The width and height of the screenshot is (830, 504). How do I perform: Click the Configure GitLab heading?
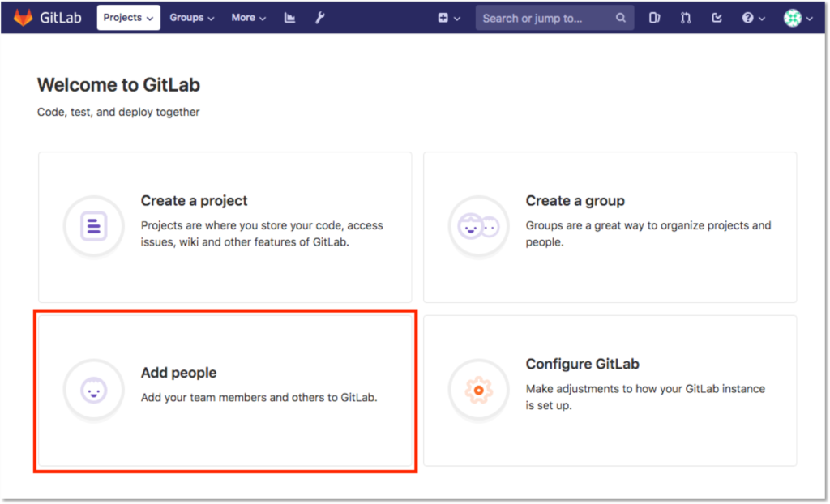(x=582, y=364)
